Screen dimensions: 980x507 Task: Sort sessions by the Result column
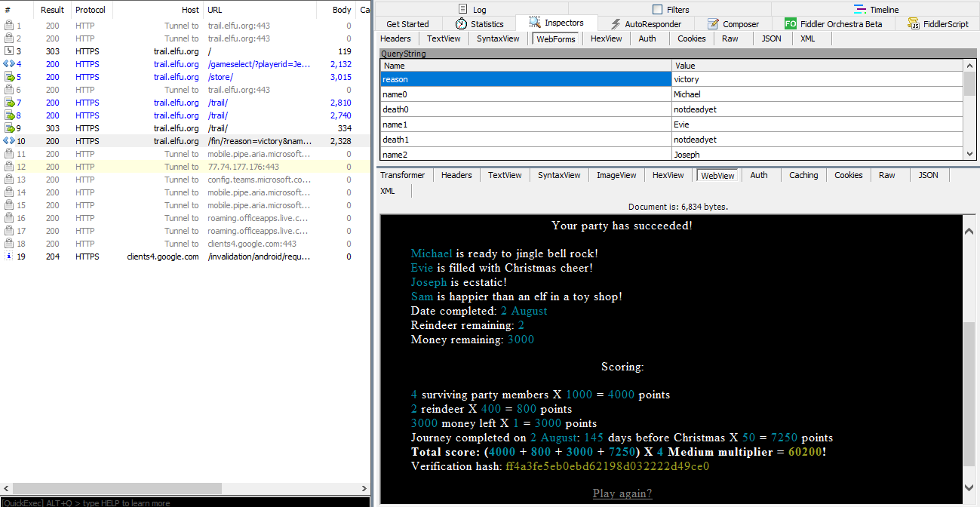pos(53,10)
